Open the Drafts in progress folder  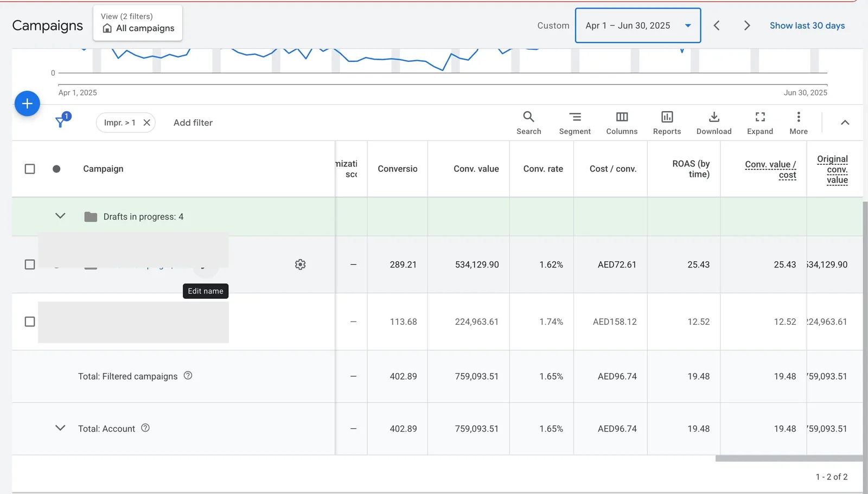(x=91, y=217)
